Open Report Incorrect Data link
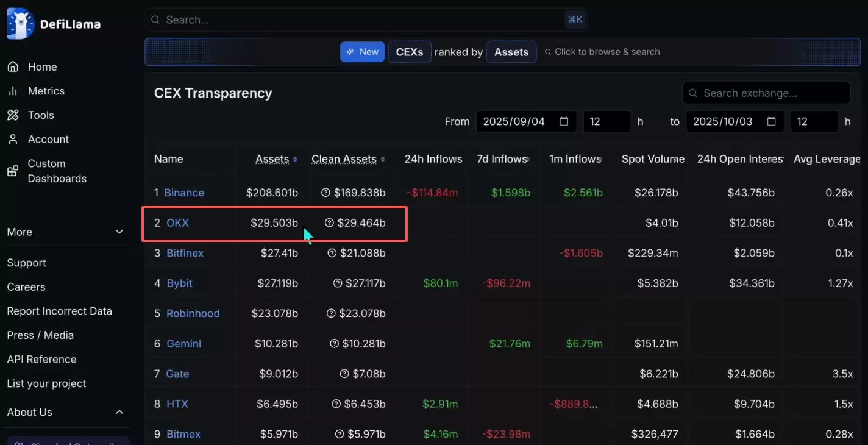Viewport: 868px width, 445px height. pyautogui.click(x=59, y=310)
